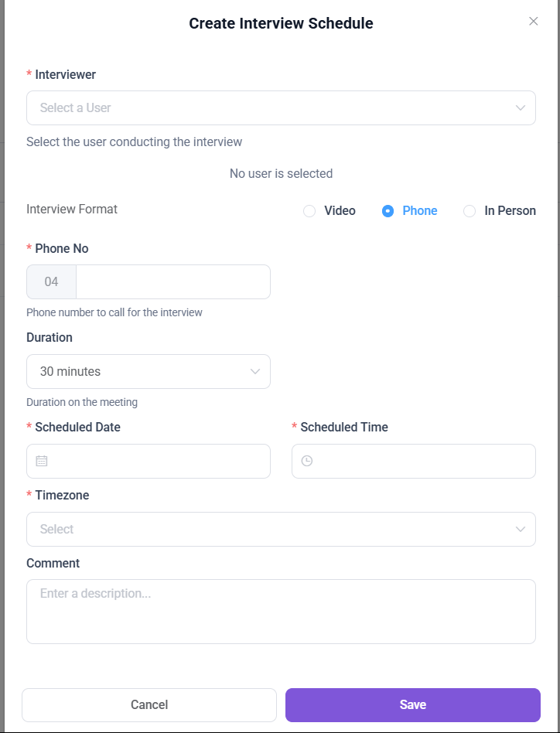Select the Phone interview format
560x733 pixels.
coord(388,211)
